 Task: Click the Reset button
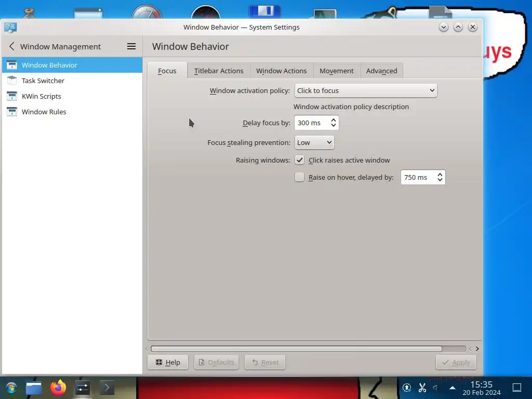click(264, 362)
